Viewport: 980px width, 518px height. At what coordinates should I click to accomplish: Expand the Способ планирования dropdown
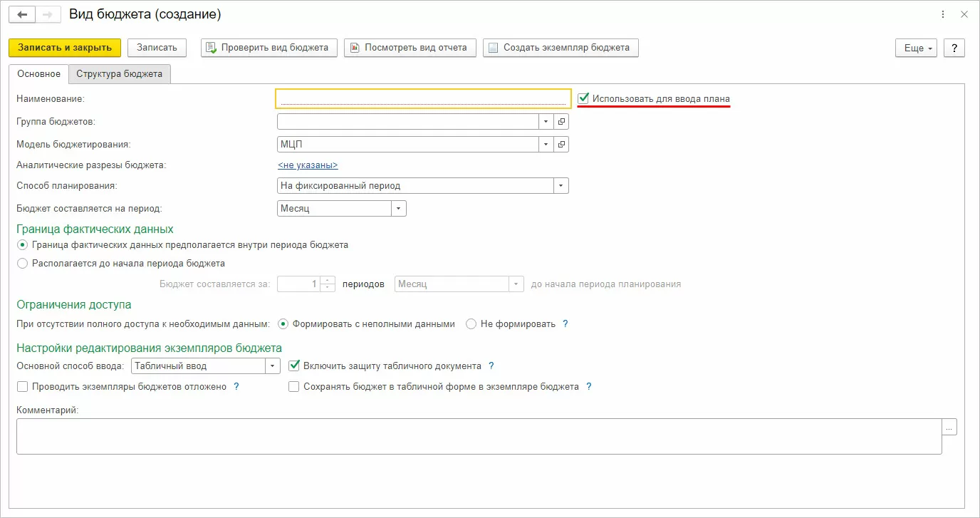(x=561, y=186)
